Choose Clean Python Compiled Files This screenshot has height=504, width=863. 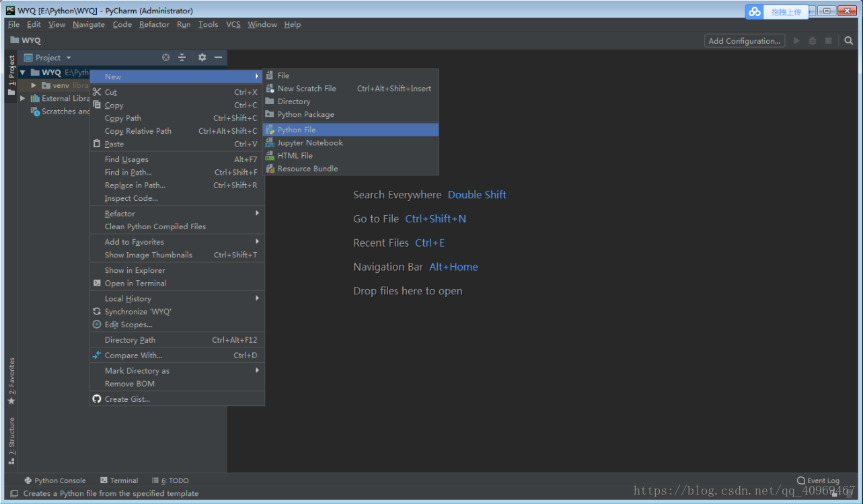pyautogui.click(x=177, y=226)
